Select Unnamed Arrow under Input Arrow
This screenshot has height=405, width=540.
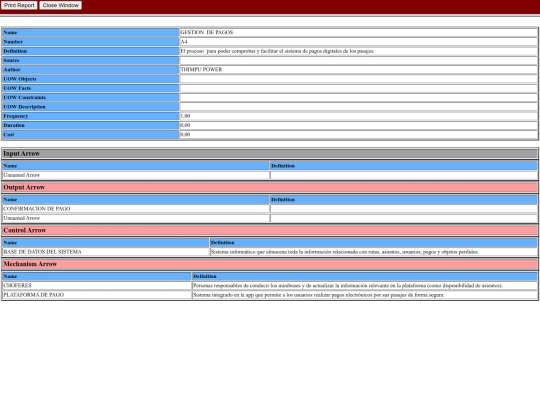(22, 175)
